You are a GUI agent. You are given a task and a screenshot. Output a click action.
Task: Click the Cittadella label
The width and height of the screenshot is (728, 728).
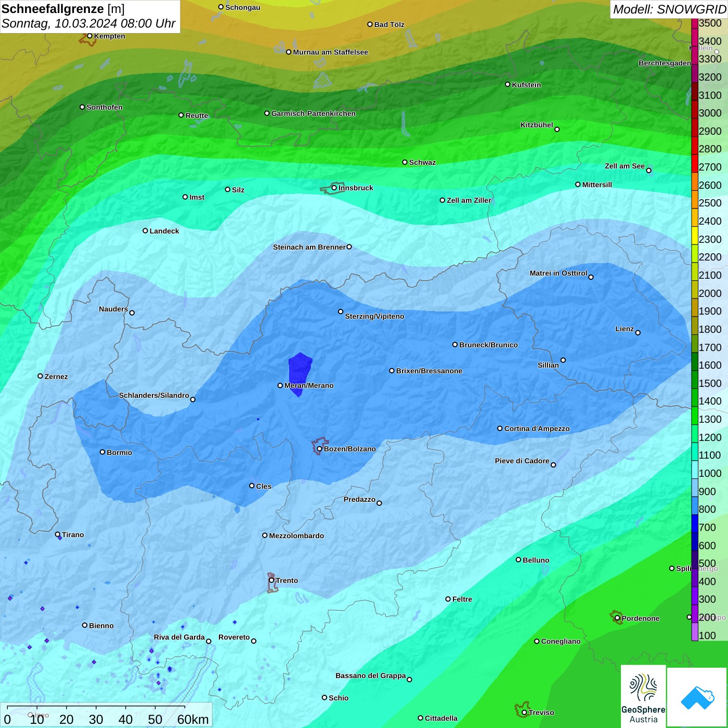click(x=441, y=718)
